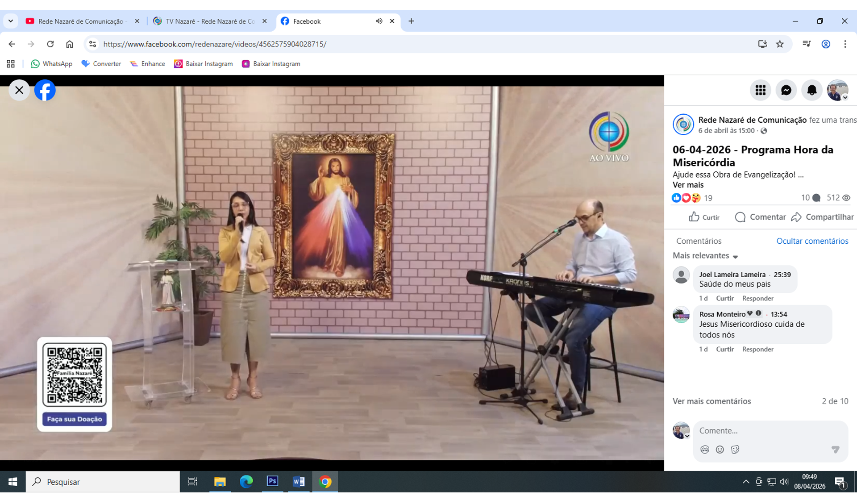Bookmark this page with star icon
857x504 pixels.
[x=780, y=44]
